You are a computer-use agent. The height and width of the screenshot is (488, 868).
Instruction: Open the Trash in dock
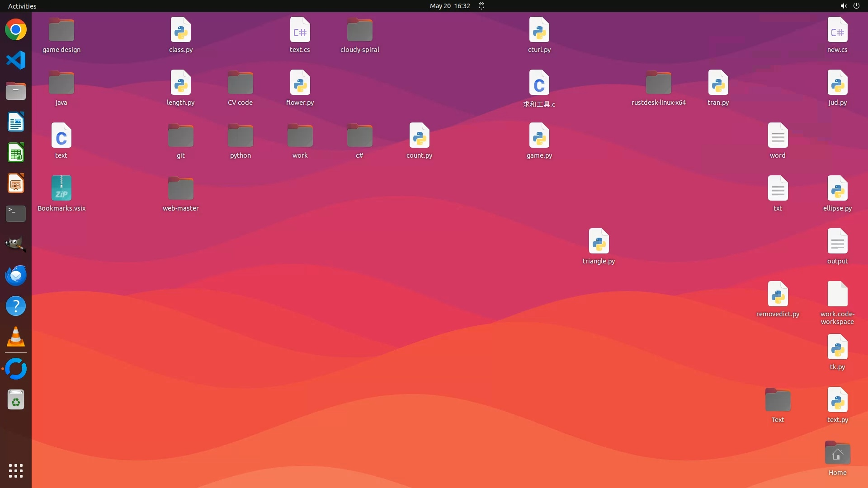click(x=16, y=400)
